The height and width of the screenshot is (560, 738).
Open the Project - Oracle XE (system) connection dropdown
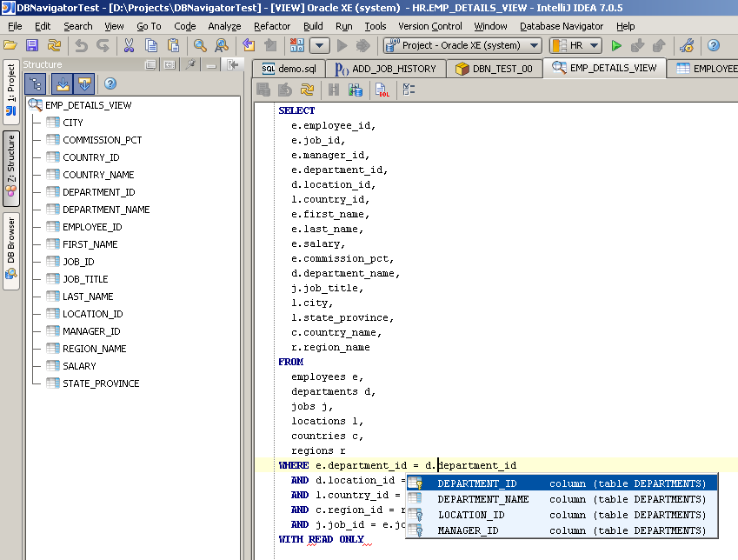coord(462,46)
